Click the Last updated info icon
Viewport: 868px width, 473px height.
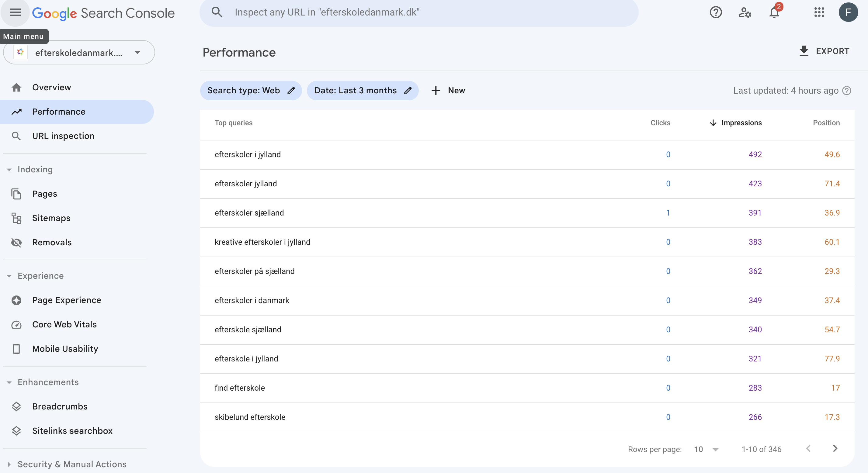coord(847,91)
